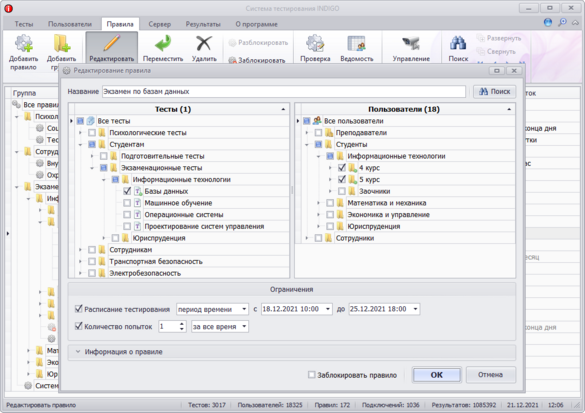585x413 pixels.
Task: Click the Добавить правило gear icon
Action: coord(24,44)
